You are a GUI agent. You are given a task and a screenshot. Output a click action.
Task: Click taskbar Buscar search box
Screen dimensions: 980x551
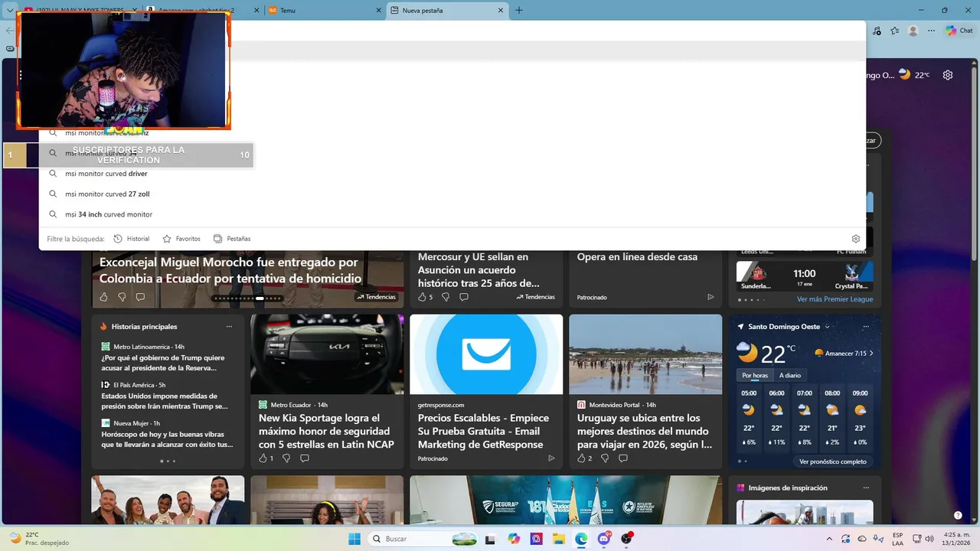click(x=424, y=539)
